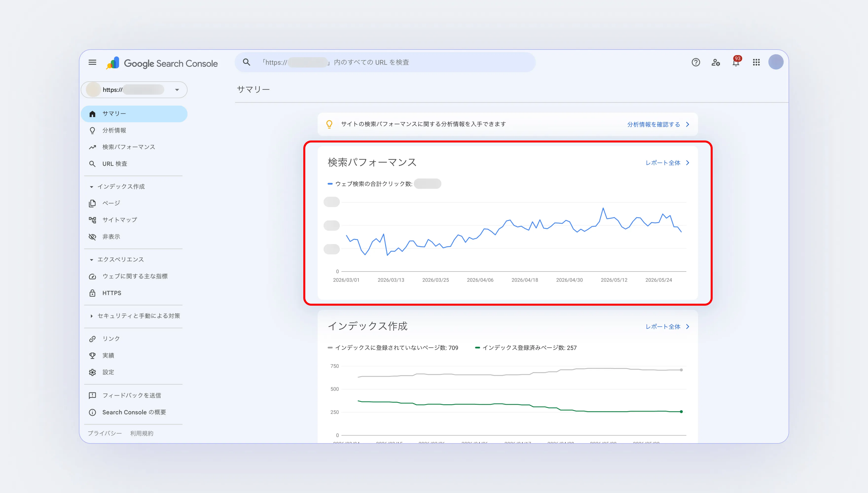Click the gear icon beside 設定

[x=92, y=372]
